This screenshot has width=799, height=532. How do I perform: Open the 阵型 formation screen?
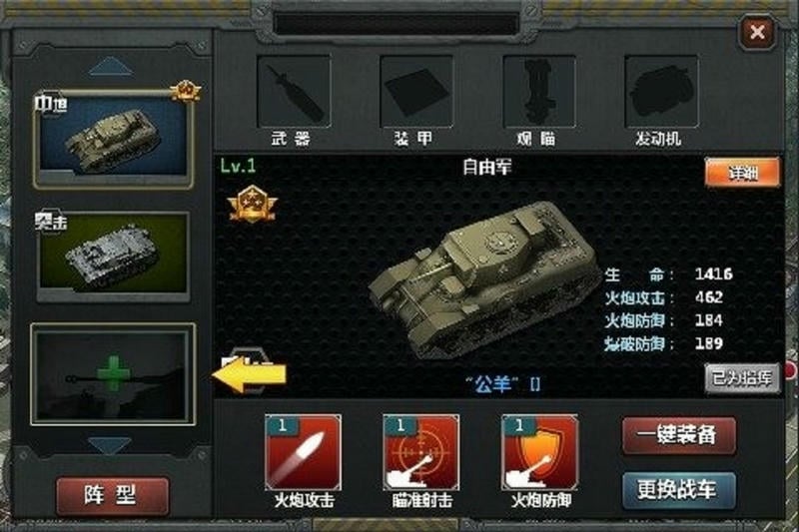[112, 496]
